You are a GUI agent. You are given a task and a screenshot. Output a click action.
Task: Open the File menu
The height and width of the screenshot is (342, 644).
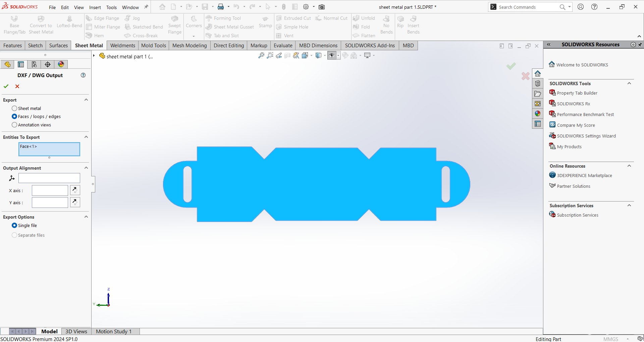coord(52,7)
